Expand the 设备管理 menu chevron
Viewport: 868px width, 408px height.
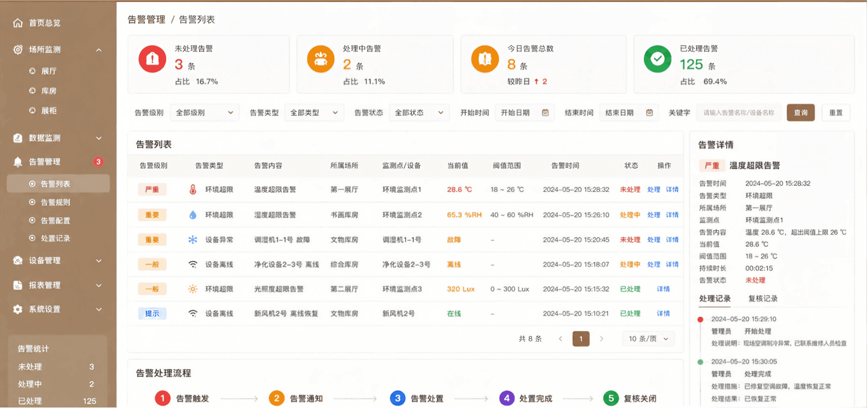click(x=99, y=261)
